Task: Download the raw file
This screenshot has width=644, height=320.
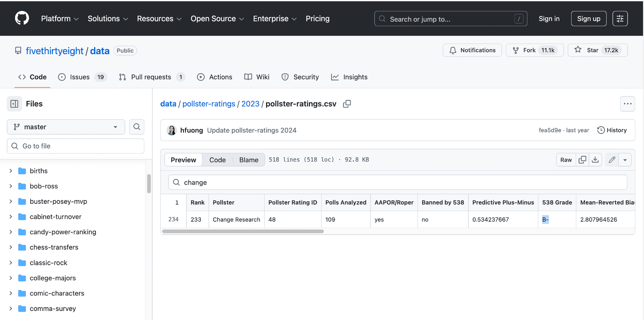Action: point(595,160)
